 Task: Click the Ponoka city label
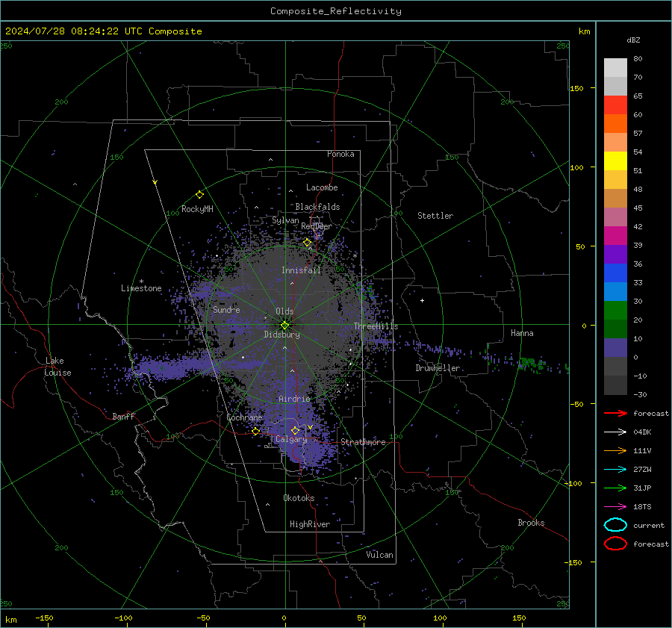pyautogui.click(x=340, y=154)
